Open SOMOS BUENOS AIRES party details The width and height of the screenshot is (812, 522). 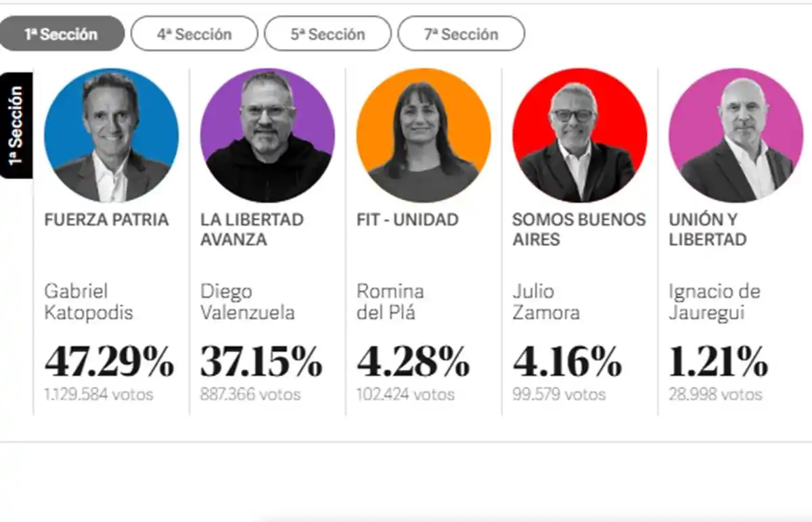click(579, 229)
